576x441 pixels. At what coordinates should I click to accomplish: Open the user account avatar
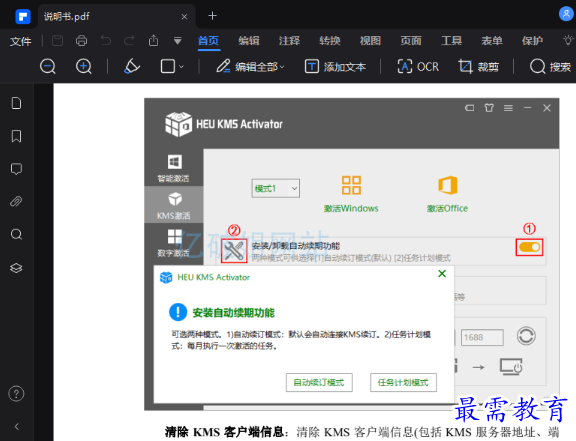pyautogui.click(x=566, y=14)
